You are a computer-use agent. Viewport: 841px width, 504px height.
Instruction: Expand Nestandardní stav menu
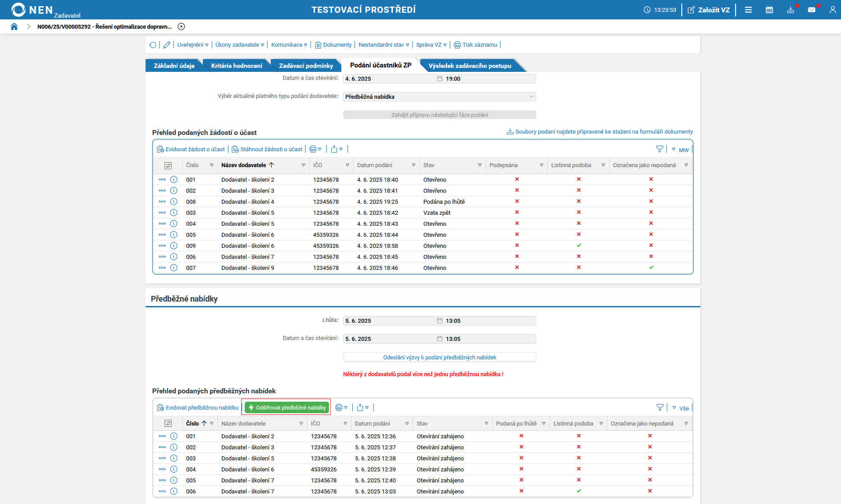[384, 45]
